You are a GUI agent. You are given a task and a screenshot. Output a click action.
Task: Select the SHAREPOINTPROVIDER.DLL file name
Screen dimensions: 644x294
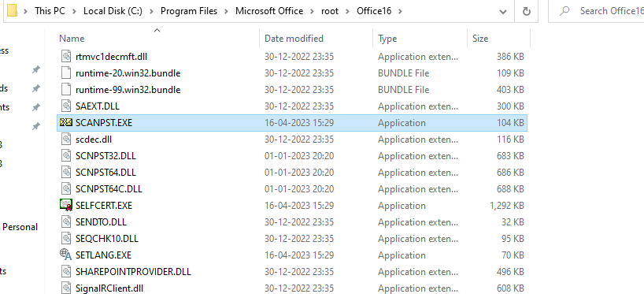(134, 271)
